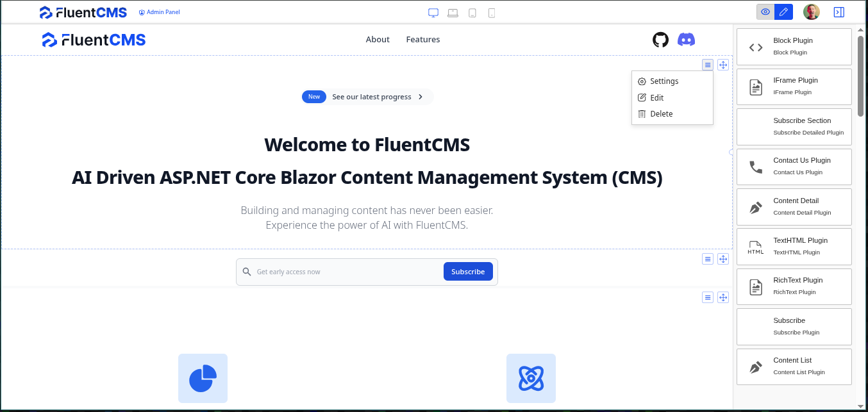Click the hero section's move handle icon
The width and height of the screenshot is (868, 412).
click(x=723, y=65)
